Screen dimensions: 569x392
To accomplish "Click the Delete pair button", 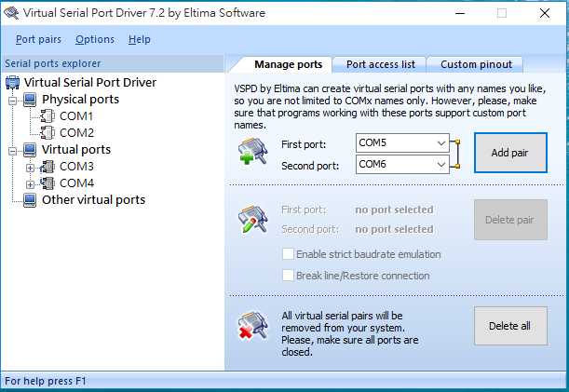I will click(510, 220).
